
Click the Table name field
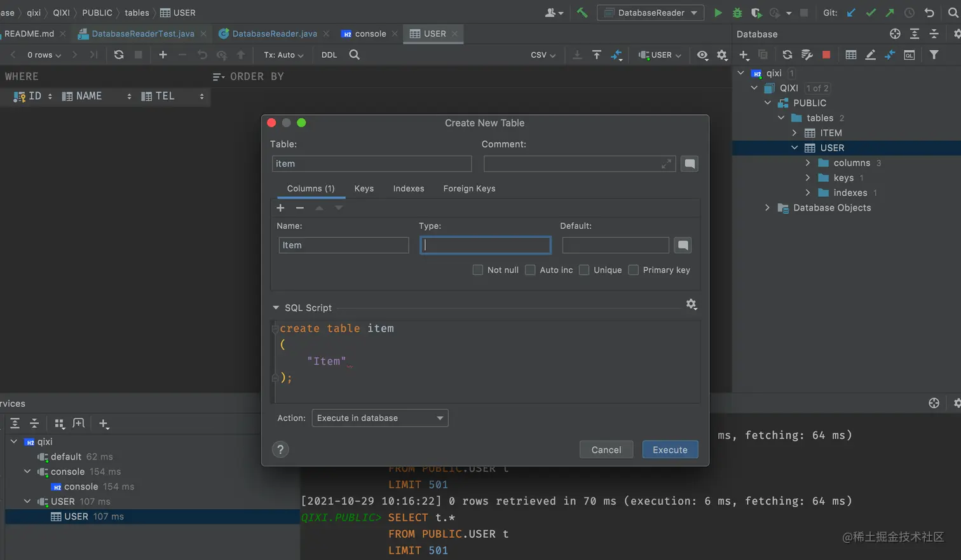[372, 164]
